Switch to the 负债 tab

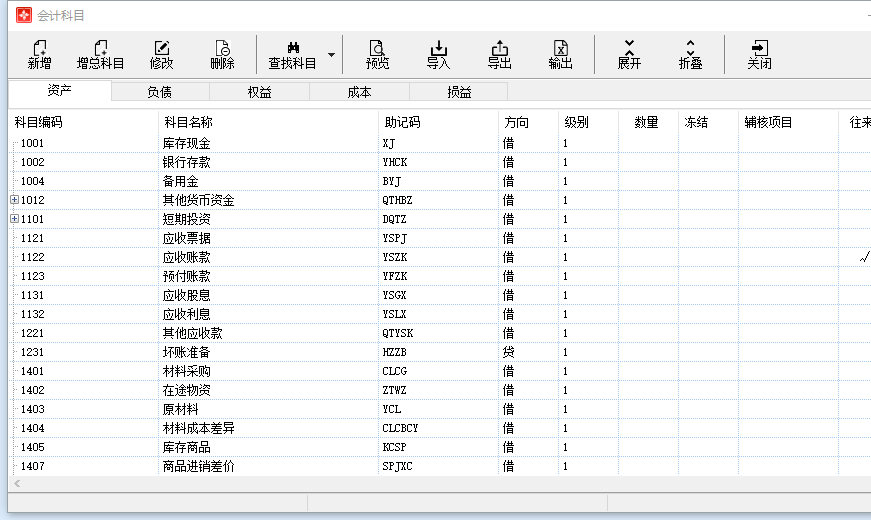(160, 92)
